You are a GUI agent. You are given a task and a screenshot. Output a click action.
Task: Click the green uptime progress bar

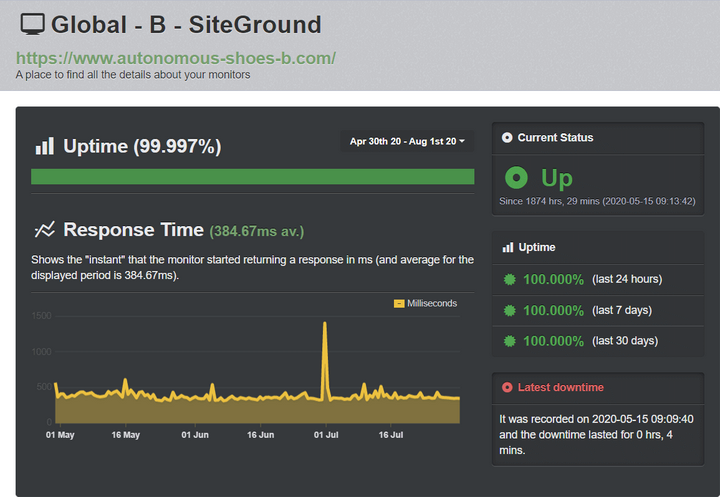[253, 177]
